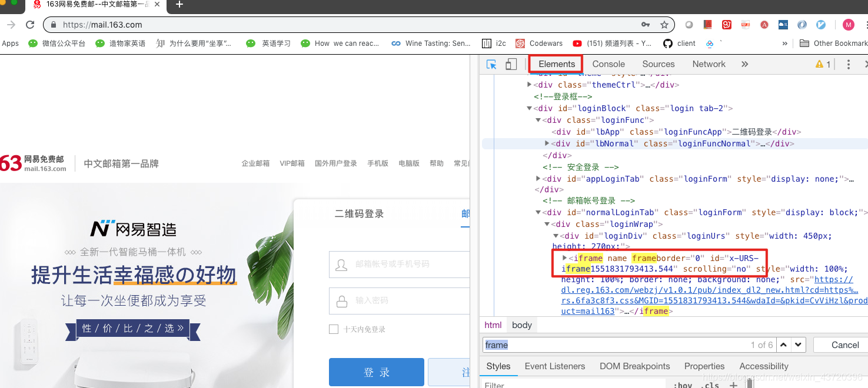The width and height of the screenshot is (868, 388).
Task: Collapse the normalLoginTab div node
Action: (538, 213)
